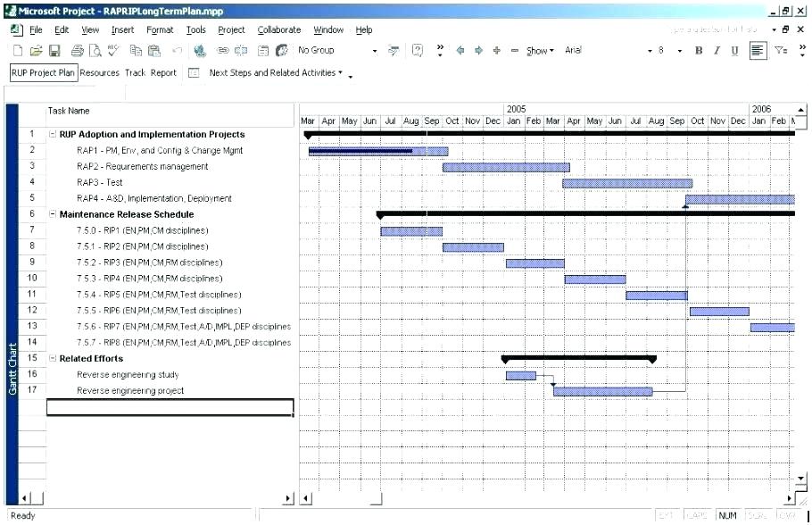Click the Resources guide button
The height and width of the screenshot is (525, 812).
click(99, 73)
